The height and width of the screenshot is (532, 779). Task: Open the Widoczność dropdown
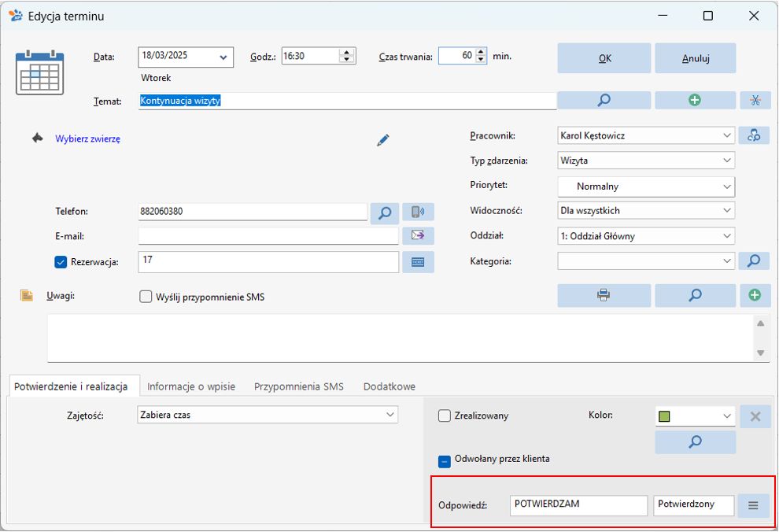(726, 210)
